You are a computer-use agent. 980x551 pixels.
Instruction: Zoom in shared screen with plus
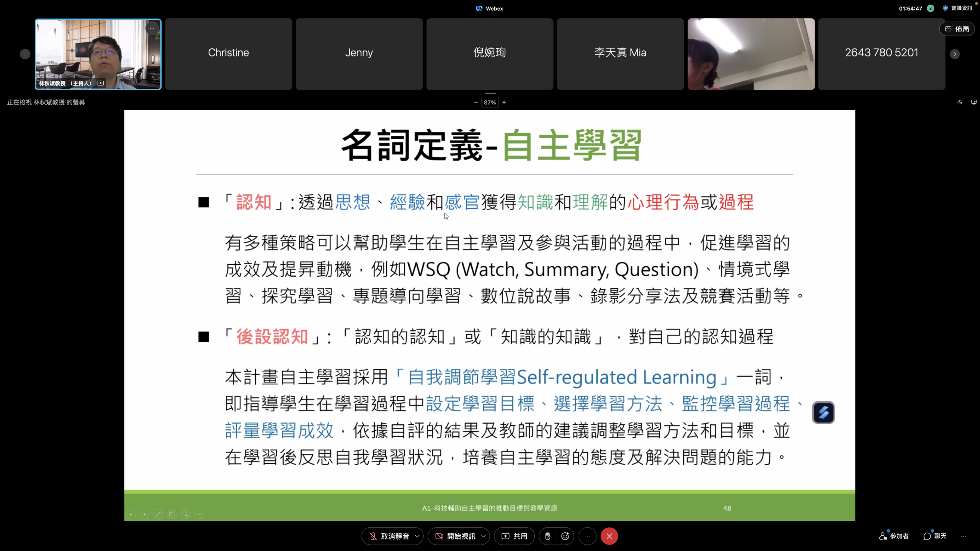504,102
